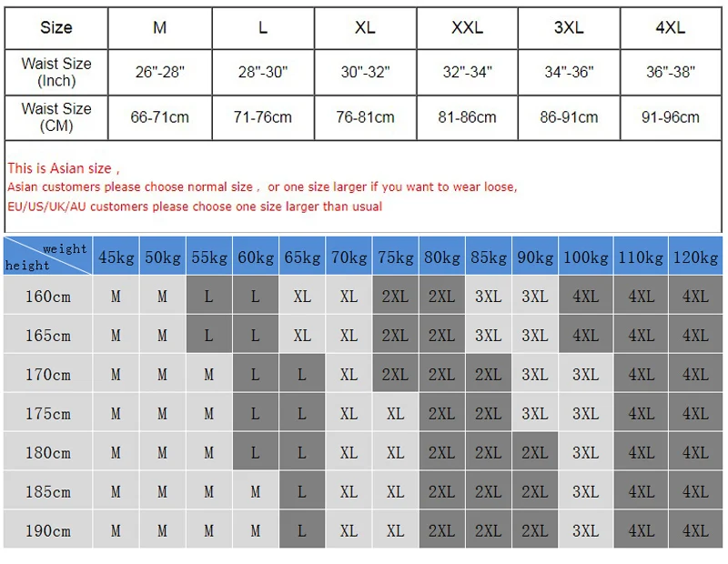The width and height of the screenshot is (728, 564).
Task: Click the red "This is Asian size" text
Action: tap(62, 168)
